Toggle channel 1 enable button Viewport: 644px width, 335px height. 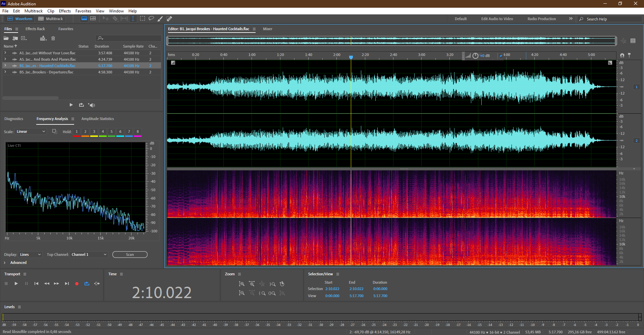[x=637, y=87]
